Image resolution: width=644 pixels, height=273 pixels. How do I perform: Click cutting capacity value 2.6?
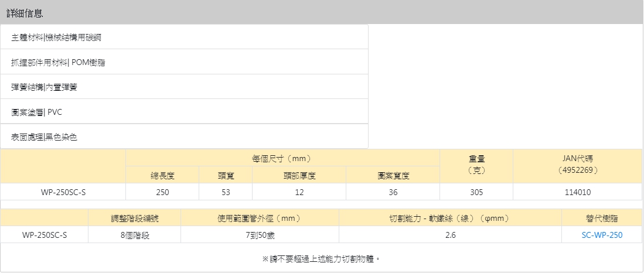[450, 236]
